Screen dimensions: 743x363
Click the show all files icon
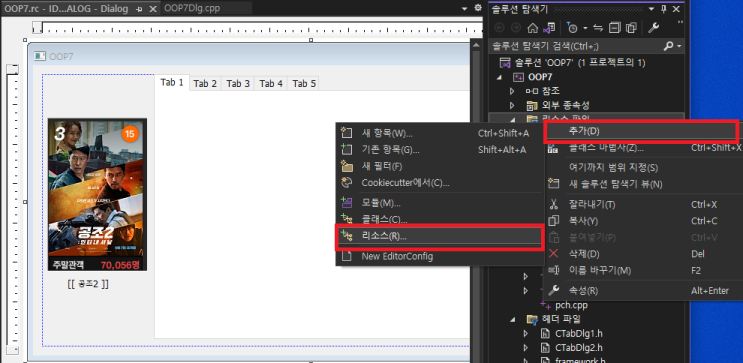(x=631, y=28)
